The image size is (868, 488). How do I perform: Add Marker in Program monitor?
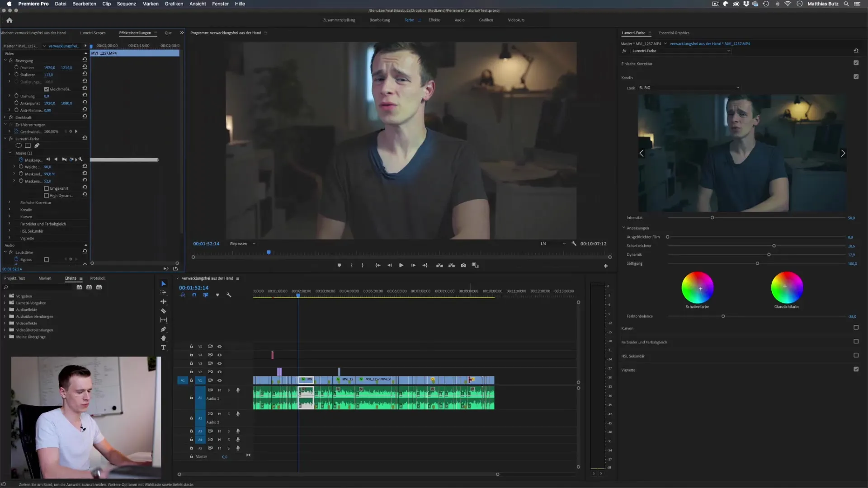tap(339, 265)
